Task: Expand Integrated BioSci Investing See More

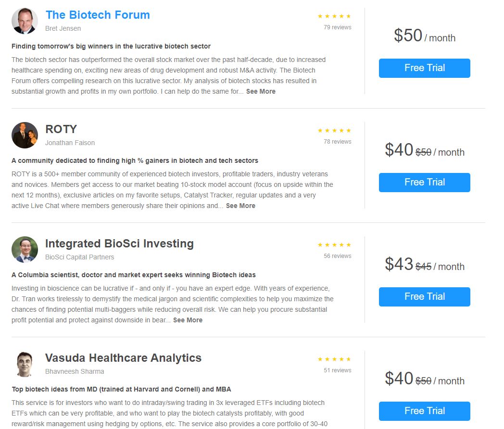Action: coord(188,320)
